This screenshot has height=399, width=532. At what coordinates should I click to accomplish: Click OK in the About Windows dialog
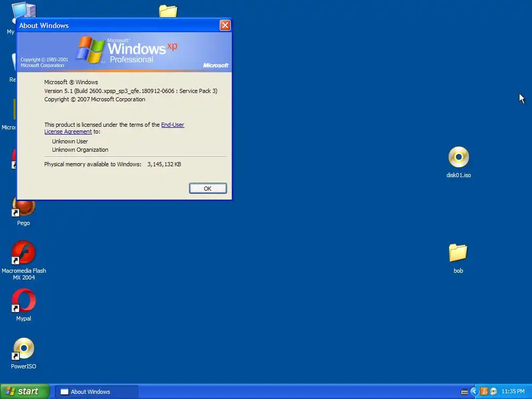(208, 188)
